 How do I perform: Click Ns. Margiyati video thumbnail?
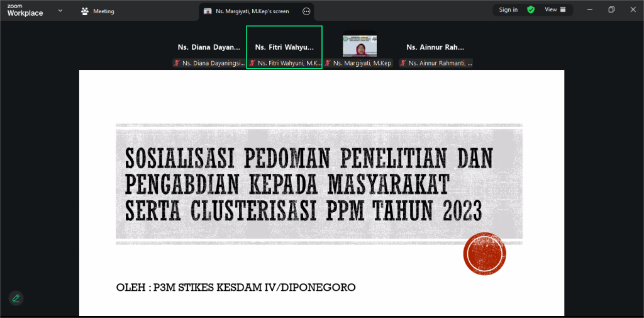click(x=360, y=45)
